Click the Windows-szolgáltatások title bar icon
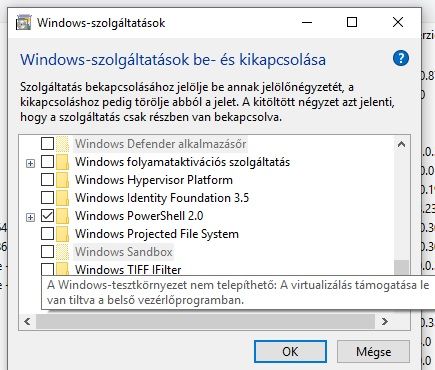 pyautogui.click(x=23, y=23)
